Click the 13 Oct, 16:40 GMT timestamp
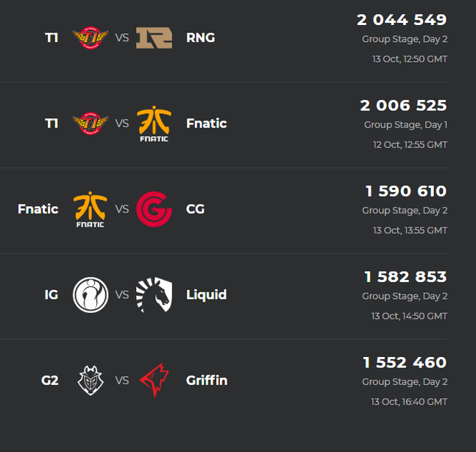The width and height of the screenshot is (476, 452). [409, 401]
